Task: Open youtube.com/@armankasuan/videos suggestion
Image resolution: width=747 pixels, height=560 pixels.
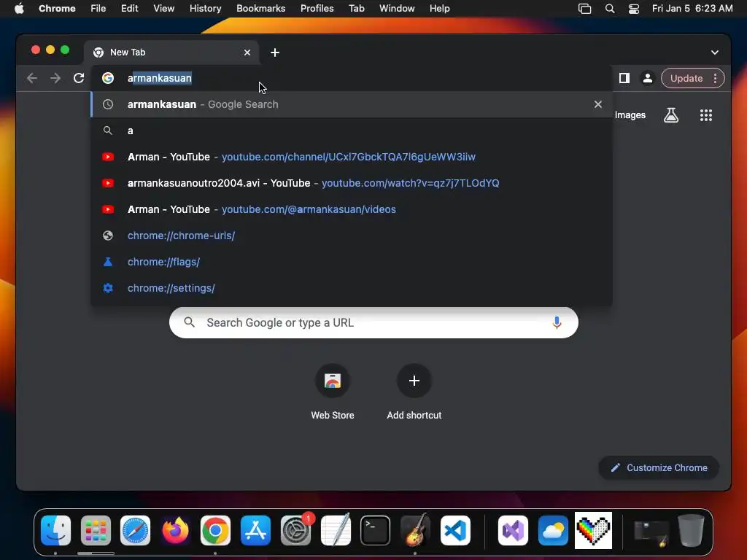Action: [352, 209]
